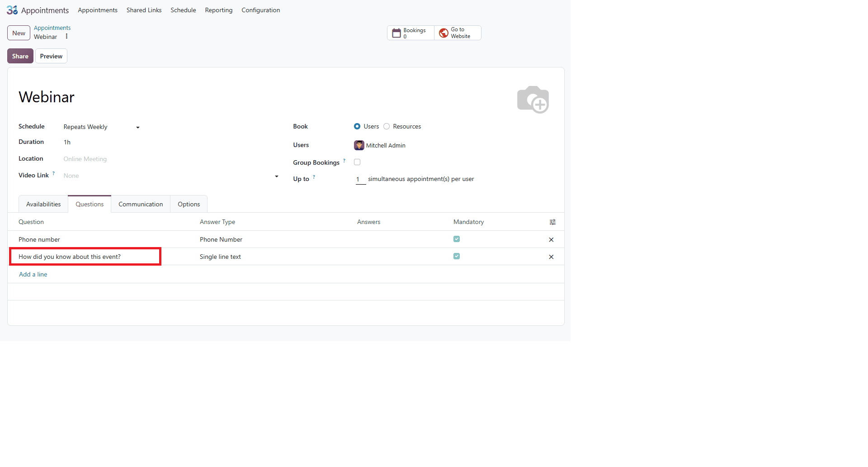Open the Up to help tooltip

[x=314, y=177]
